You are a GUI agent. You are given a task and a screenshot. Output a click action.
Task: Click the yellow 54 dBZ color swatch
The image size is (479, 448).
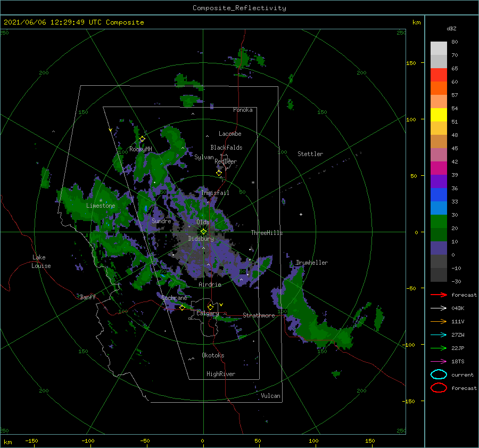439,115
